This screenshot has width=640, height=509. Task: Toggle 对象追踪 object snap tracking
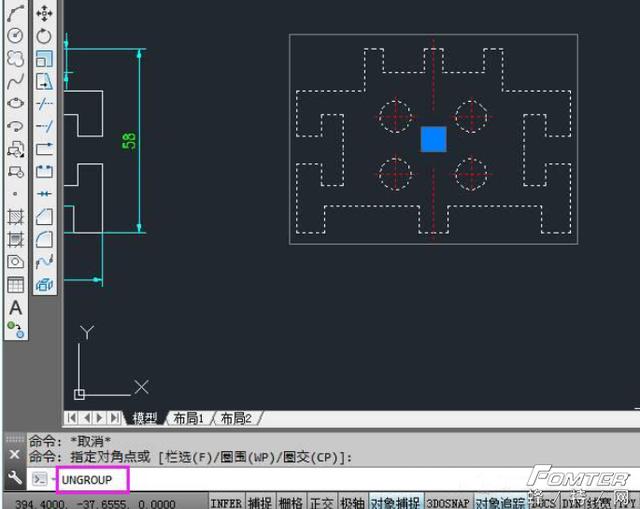coord(500,502)
